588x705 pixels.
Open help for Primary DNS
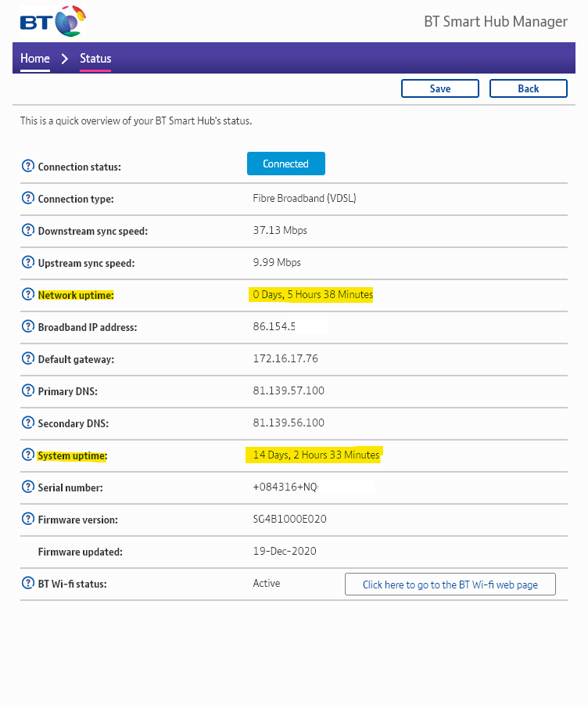(x=29, y=390)
